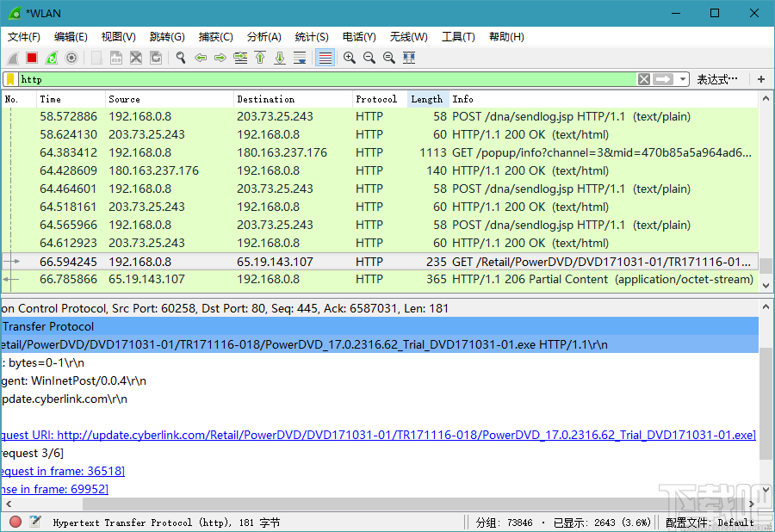Image resolution: width=775 pixels, height=532 pixels.
Task: Stop the running capture
Action: (x=31, y=57)
